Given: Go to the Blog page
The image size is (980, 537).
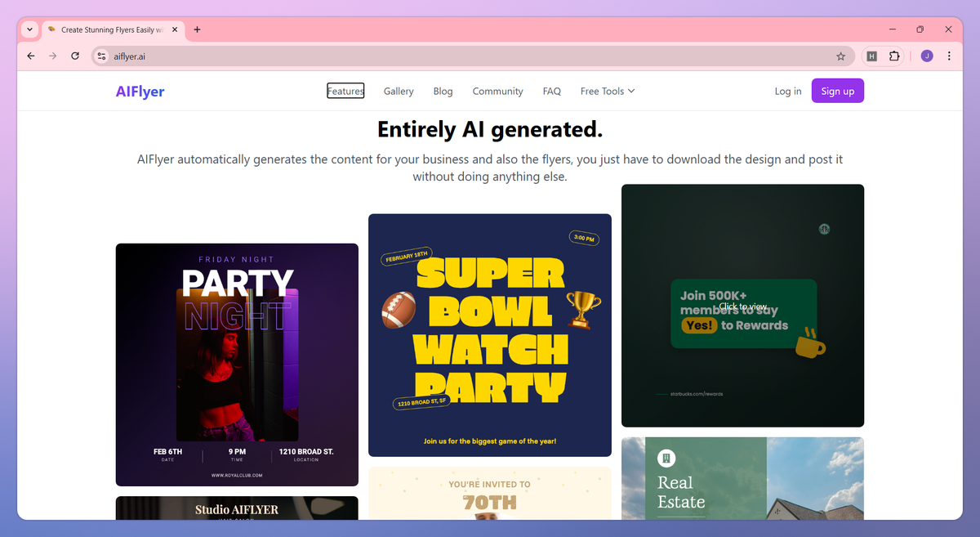Looking at the screenshot, I should pyautogui.click(x=443, y=92).
